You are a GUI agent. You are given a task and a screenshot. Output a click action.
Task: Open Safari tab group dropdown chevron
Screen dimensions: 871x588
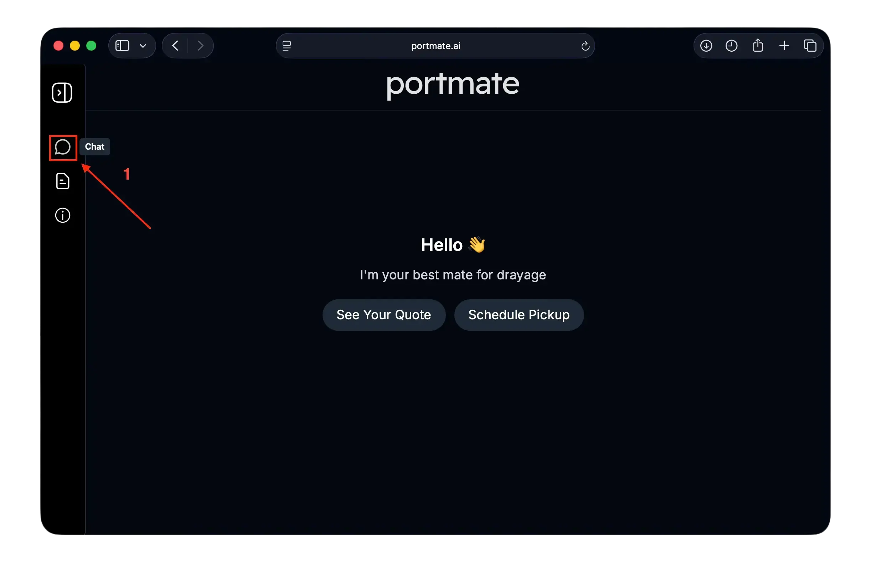click(x=143, y=46)
